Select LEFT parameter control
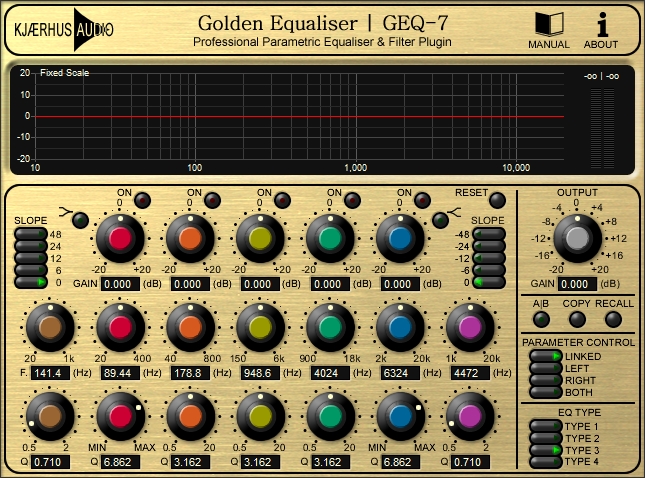This screenshot has height=478, width=645. pos(545,368)
